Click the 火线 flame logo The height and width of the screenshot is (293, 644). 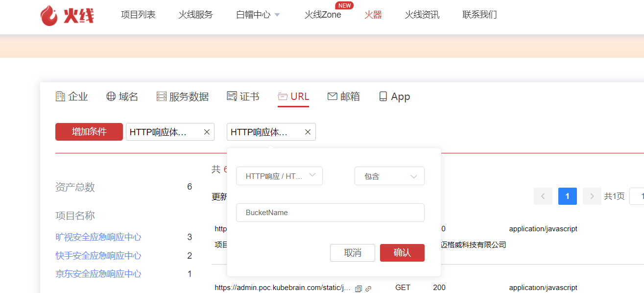coord(67,15)
